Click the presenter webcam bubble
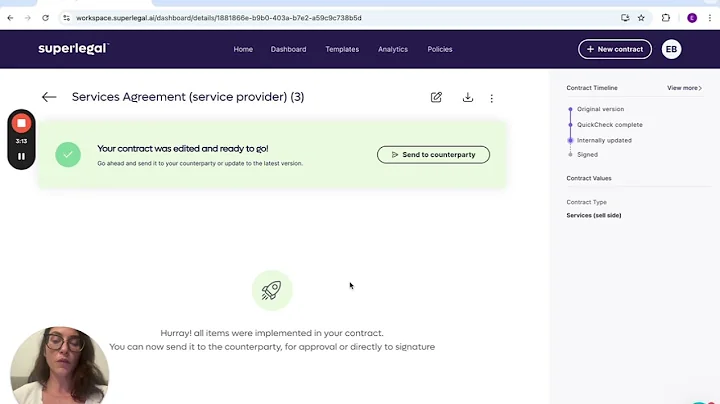 tap(60, 365)
